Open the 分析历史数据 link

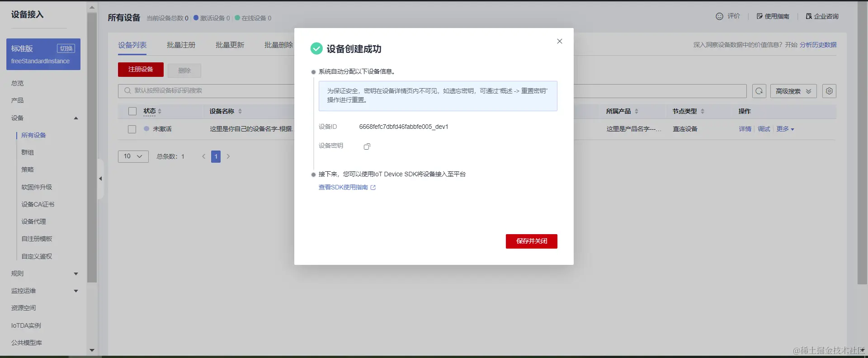[x=818, y=45]
